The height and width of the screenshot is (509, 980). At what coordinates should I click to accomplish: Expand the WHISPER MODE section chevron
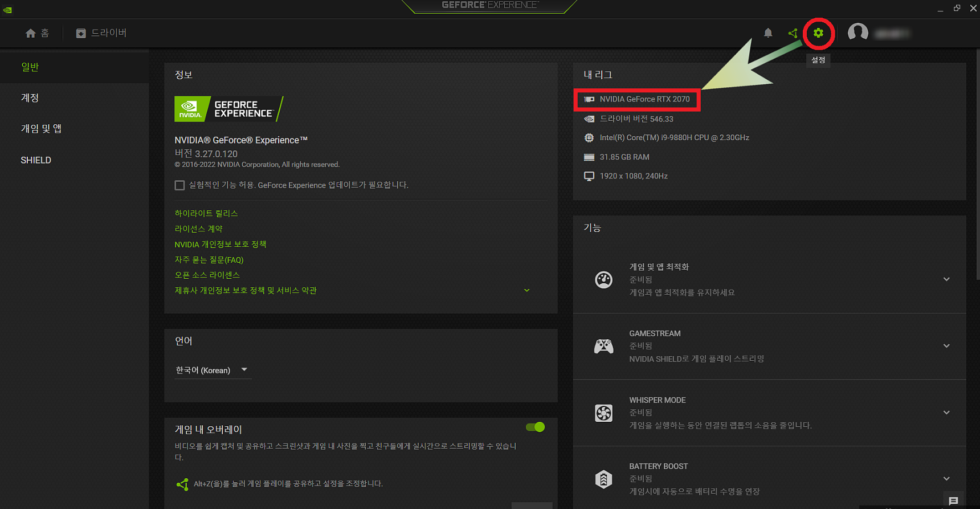[x=946, y=413]
